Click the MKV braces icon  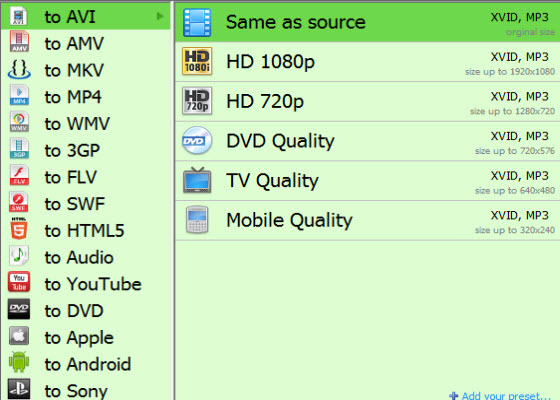[x=19, y=69]
